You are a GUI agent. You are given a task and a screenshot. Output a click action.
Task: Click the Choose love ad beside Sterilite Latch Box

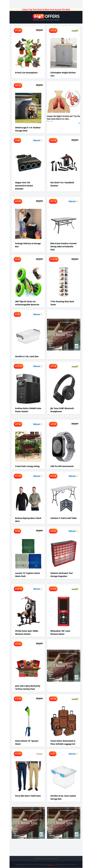pos(64,335)
